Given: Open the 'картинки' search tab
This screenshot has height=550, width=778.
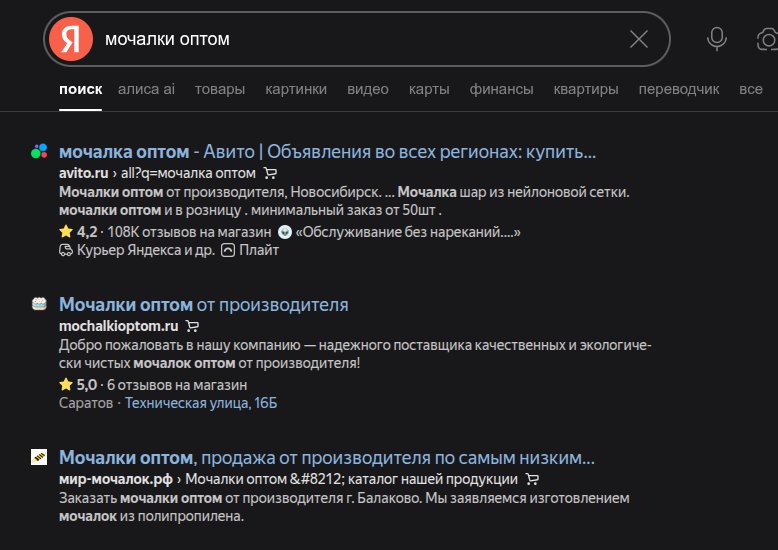Looking at the screenshot, I should click(x=296, y=89).
